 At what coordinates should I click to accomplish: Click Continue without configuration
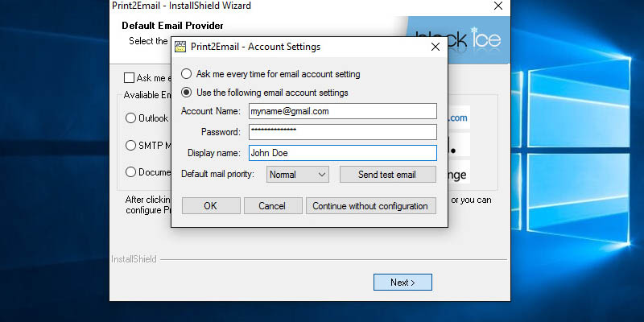[370, 206]
